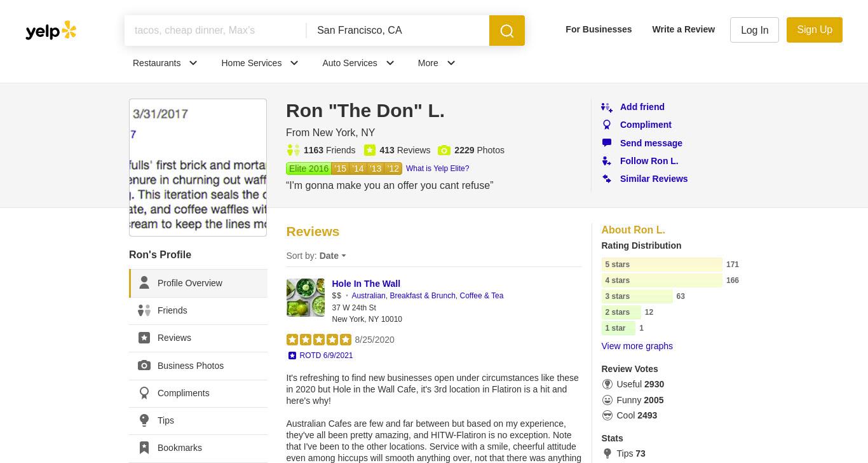Click the five-star rating of the review
Screen dimensions: 868x463
[319, 340]
